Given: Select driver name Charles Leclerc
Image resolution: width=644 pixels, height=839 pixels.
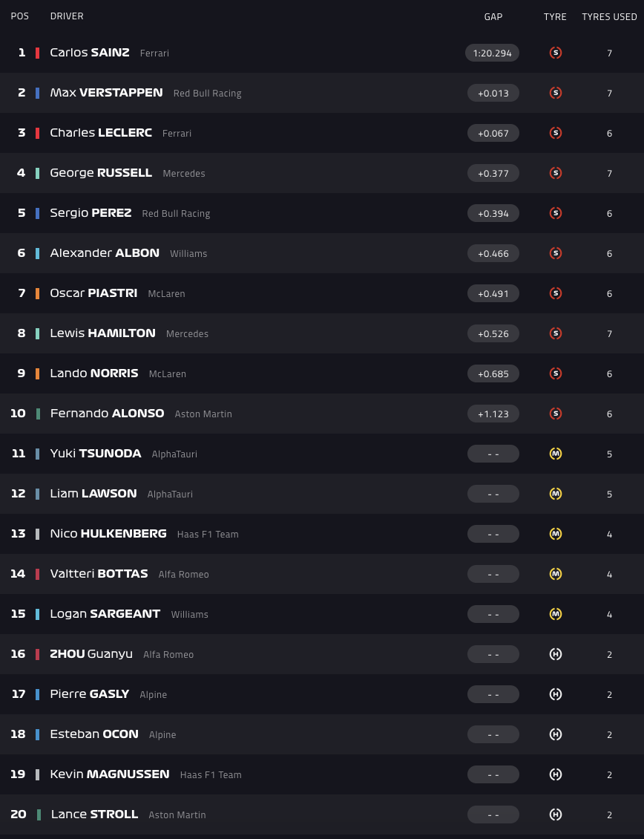Looking at the screenshot, I should click(x=101, y=133).
